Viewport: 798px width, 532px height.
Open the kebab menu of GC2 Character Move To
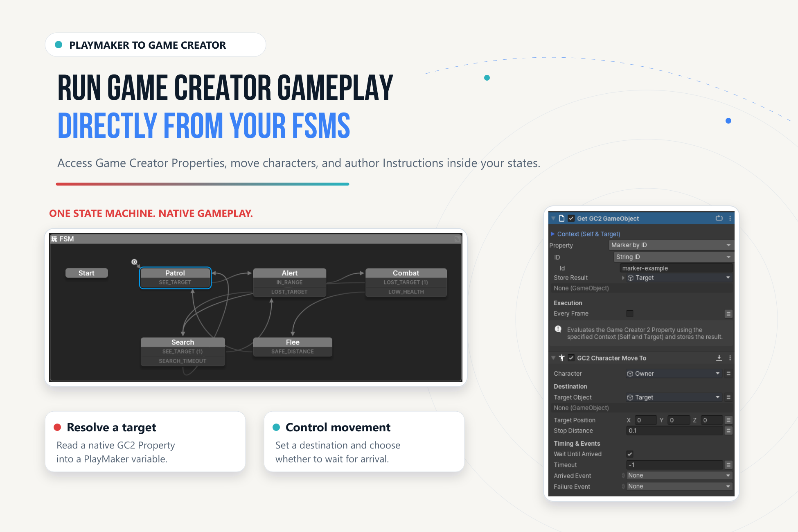730,358
